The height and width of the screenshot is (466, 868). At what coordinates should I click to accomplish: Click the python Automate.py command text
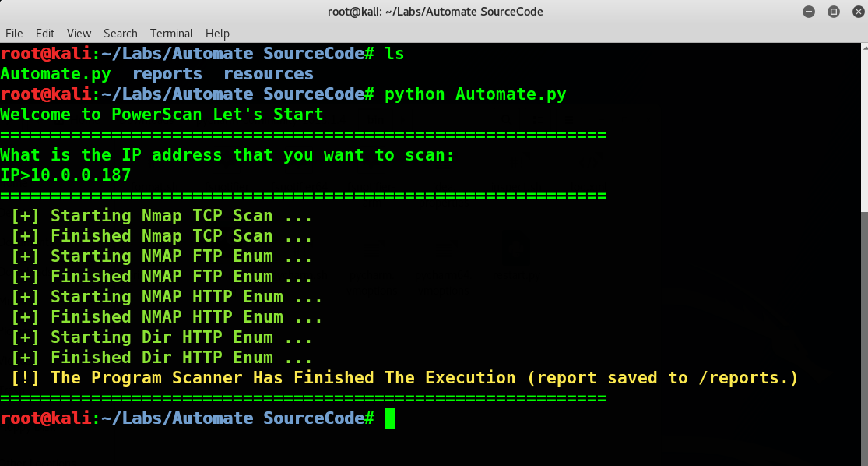pos(476,94)
